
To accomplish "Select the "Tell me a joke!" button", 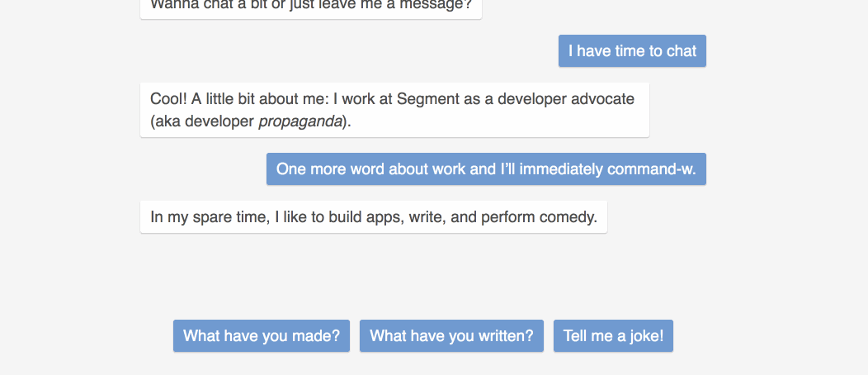I will (613, 335).
